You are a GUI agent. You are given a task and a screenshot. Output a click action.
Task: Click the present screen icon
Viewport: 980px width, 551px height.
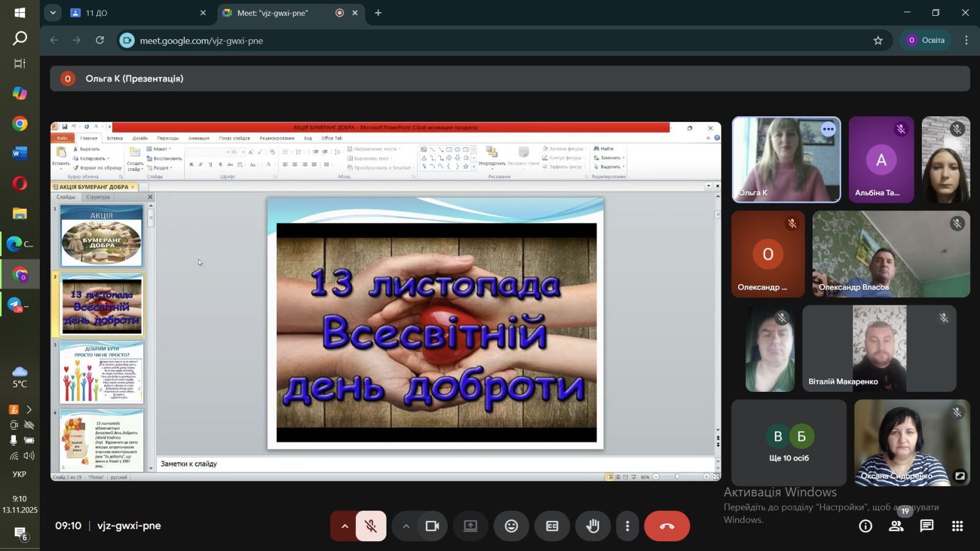(x=470, y=526)
